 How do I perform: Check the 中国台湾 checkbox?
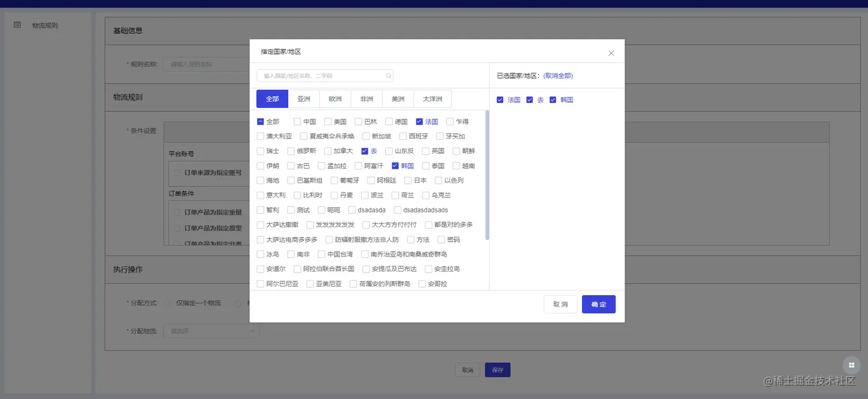322,254
